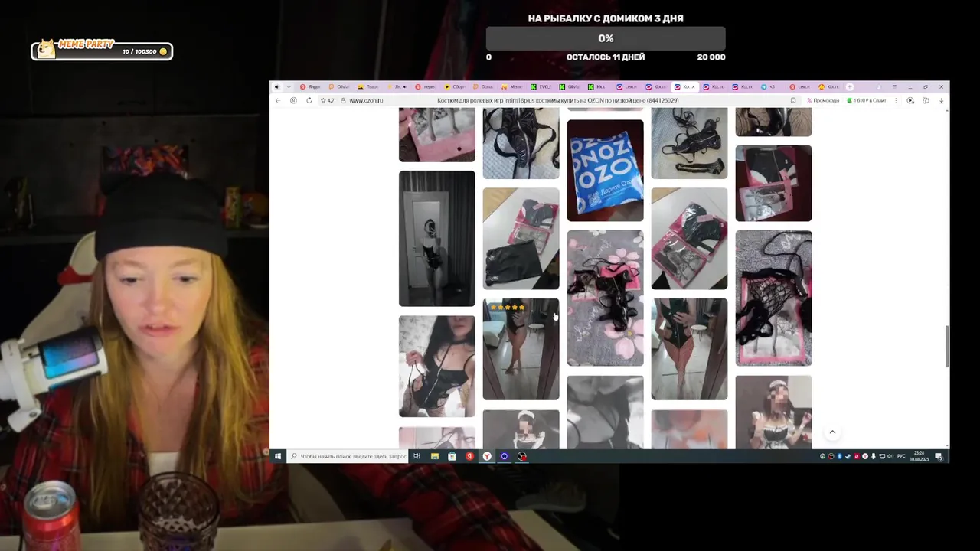Open the fishnet on pink packaging photo
The image size is (980, 551).
pyautogui.click(x=773, y=298)
